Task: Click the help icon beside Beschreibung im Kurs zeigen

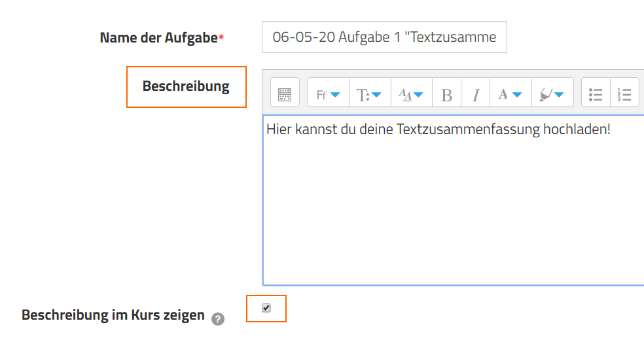Action: (x=218, y=319)
